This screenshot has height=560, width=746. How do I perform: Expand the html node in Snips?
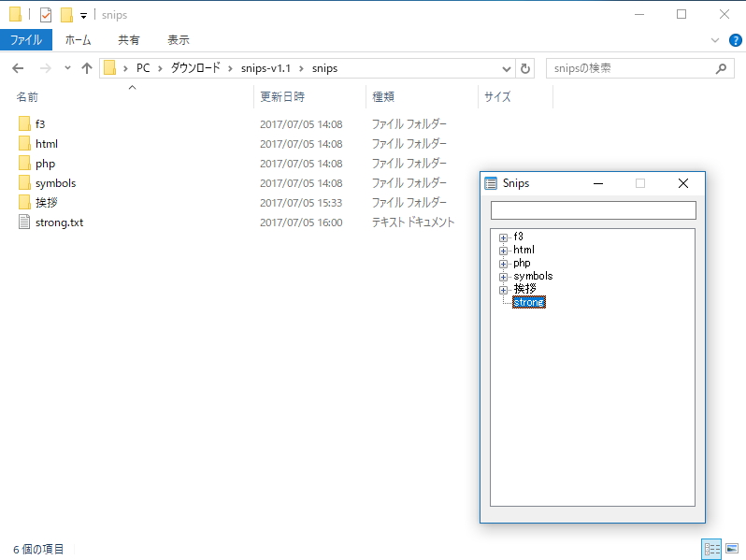(503, 251)
